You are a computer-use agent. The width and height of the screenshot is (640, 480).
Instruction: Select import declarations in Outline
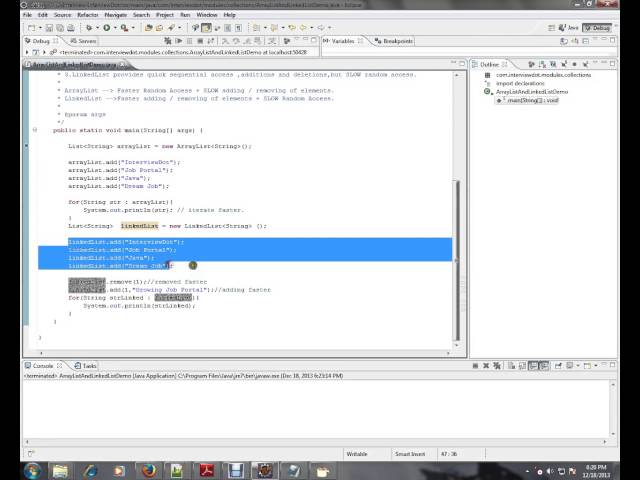(x=520, y=83)
